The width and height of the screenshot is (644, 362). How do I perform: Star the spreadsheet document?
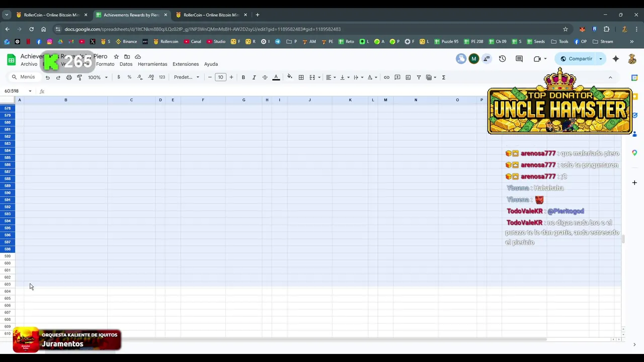(116, 57)
